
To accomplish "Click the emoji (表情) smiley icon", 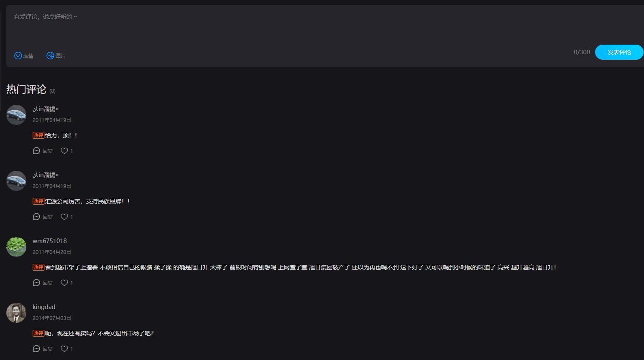I will point(18,56).
